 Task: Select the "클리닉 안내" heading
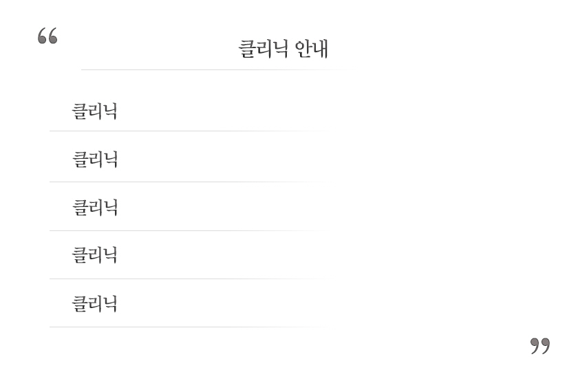click(x=283, y=49)
